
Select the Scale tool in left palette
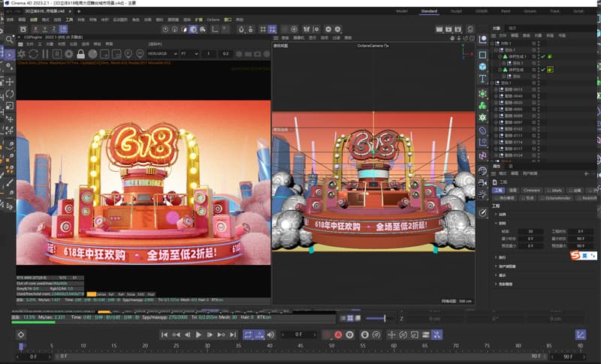(10, 106)
